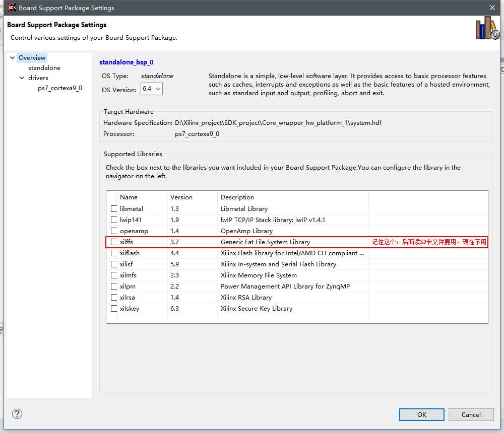Select Overview in the navigation tree
The image size is (504, 433).
(32, 58)
